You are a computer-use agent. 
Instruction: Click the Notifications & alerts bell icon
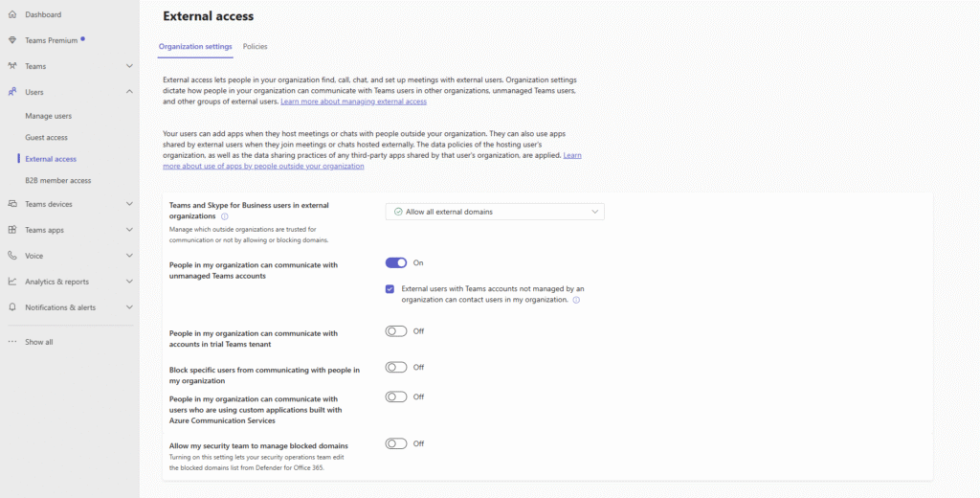[11, 307]
